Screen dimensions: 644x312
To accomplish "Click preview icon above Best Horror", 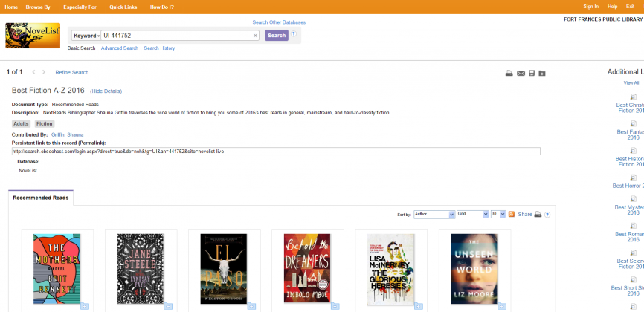I will (x=634, y=178).
